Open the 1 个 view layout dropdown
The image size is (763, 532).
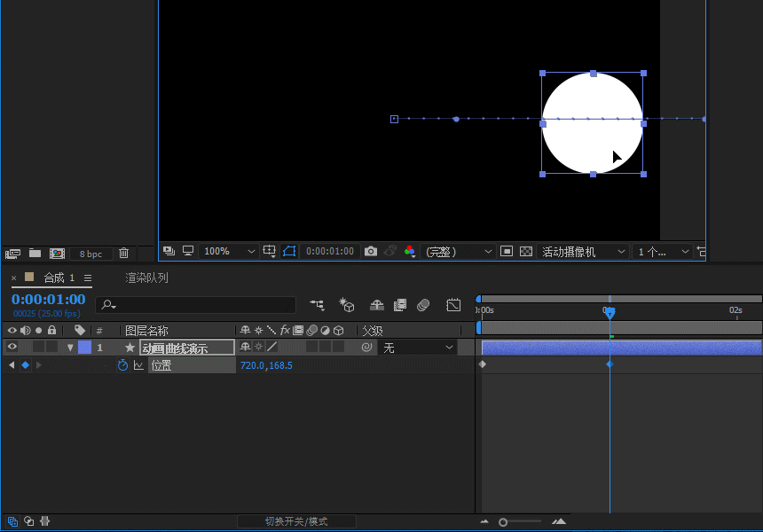[x=664, y=252]
